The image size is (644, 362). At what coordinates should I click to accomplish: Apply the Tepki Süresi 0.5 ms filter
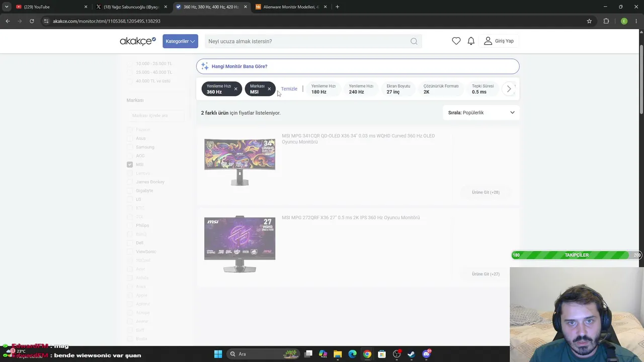pos(482,89)
